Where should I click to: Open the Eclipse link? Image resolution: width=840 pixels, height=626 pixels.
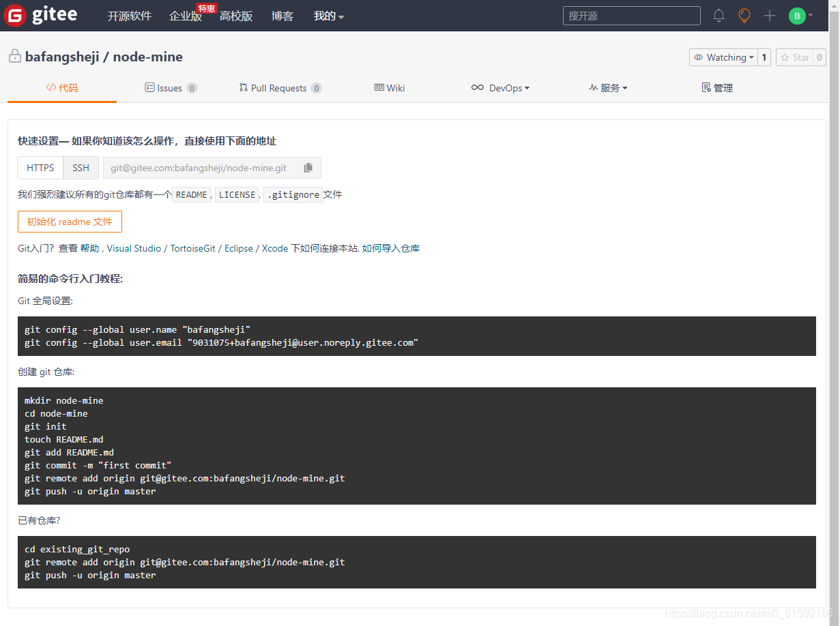click(239, 248)
